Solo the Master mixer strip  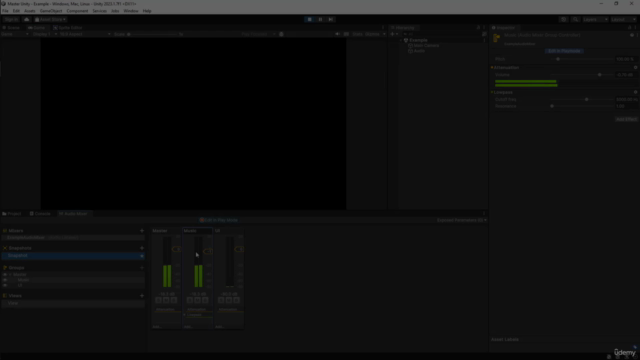pos(158,300)
